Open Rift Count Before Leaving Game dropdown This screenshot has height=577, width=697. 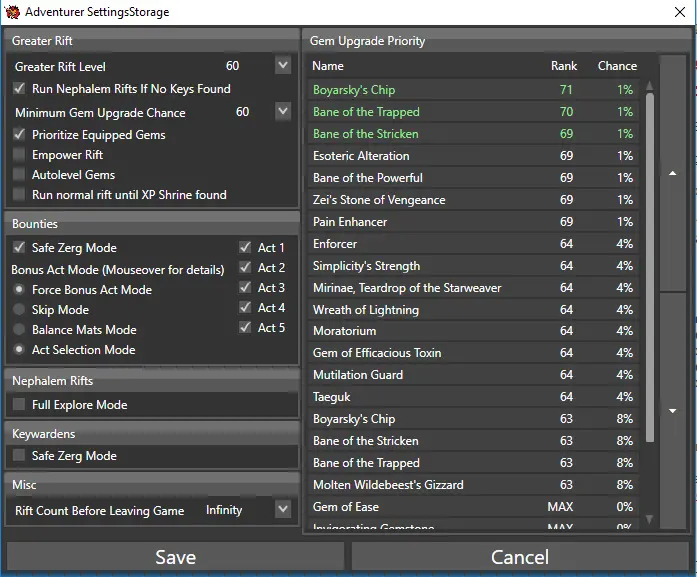point(283,509)
